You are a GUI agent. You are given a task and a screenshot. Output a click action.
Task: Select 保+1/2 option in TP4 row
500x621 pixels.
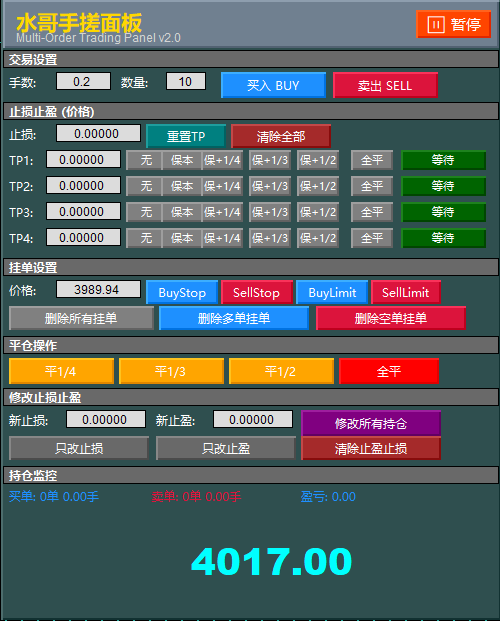click(x=318, y=238)
